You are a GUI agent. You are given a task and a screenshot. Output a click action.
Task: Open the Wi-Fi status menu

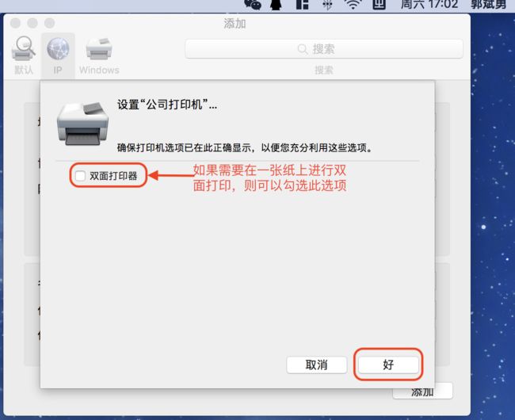[x=353, y=4]
